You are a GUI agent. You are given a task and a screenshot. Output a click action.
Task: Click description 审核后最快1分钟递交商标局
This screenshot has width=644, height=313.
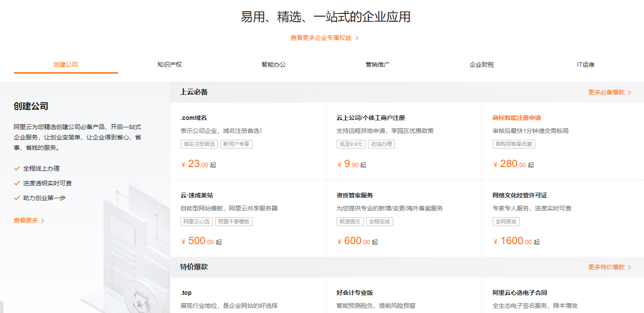530,131
